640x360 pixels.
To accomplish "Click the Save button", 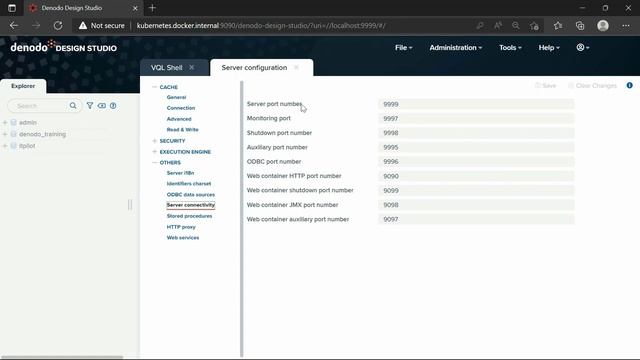I will click(x=546, y=85).
